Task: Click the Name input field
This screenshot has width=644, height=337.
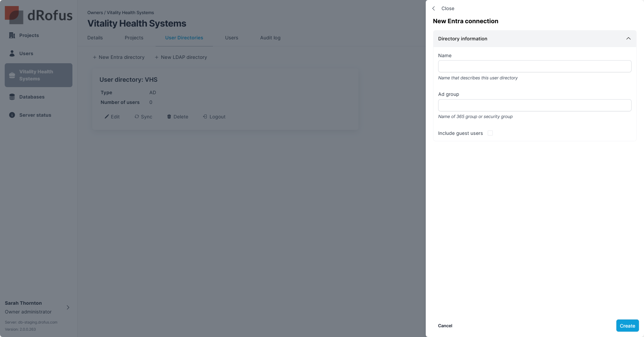Action: pos(535,66)
